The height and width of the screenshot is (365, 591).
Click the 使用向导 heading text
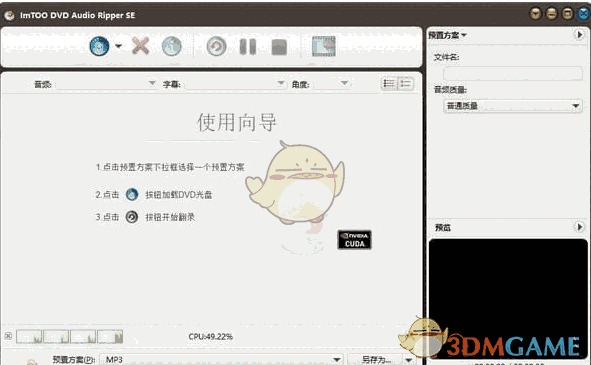(237, 123)
